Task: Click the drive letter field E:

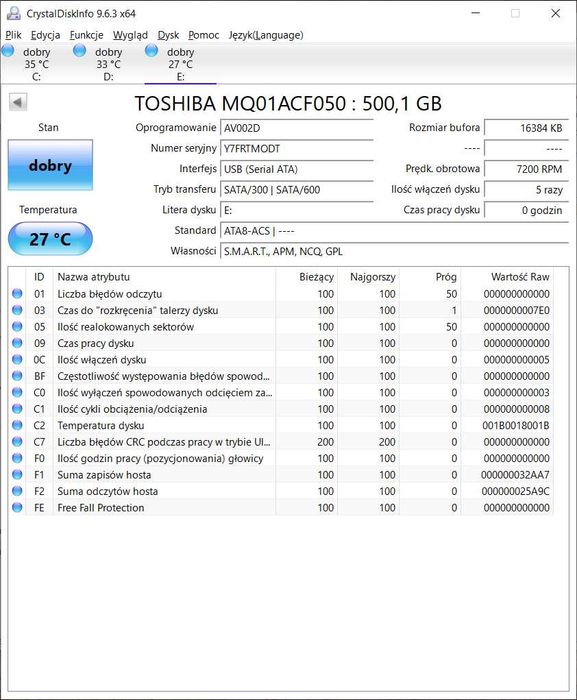Action: click(297, 210)
